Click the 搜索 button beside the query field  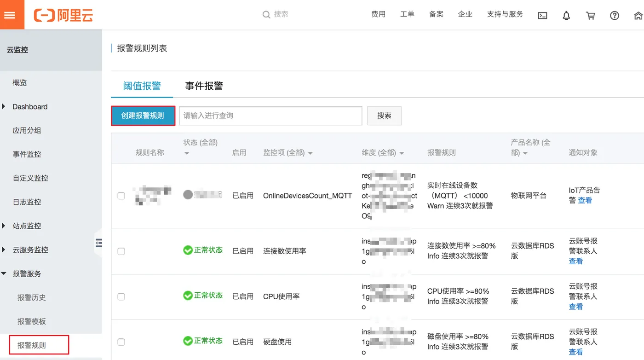click(384, 116)
